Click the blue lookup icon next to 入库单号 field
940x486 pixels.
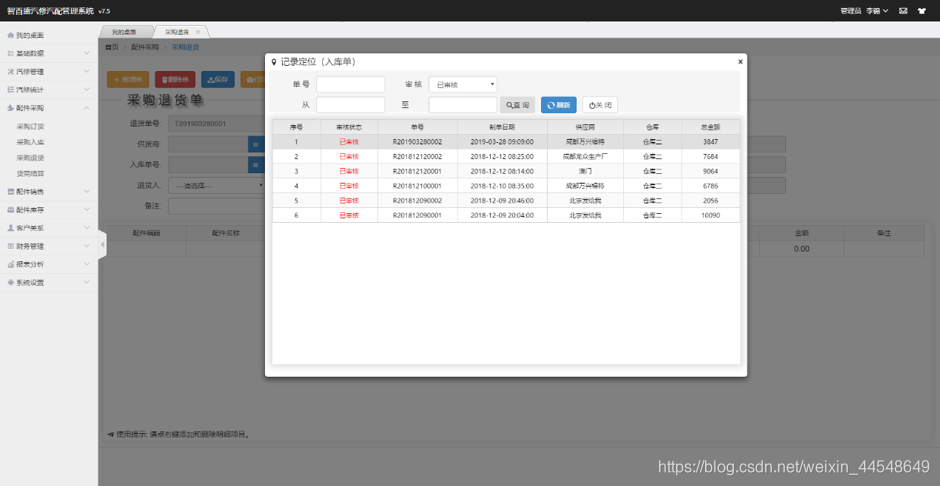coord(256,165)
